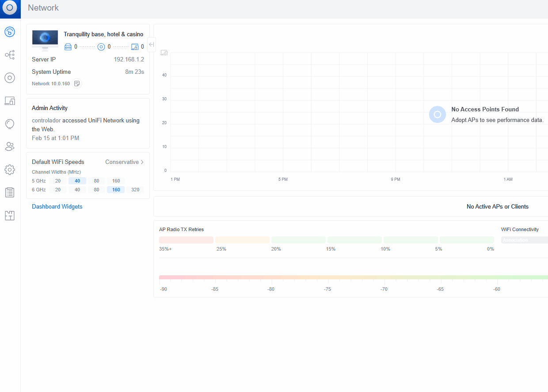Open the System Log list icon

pyautogui.click(x=10, y=193)
